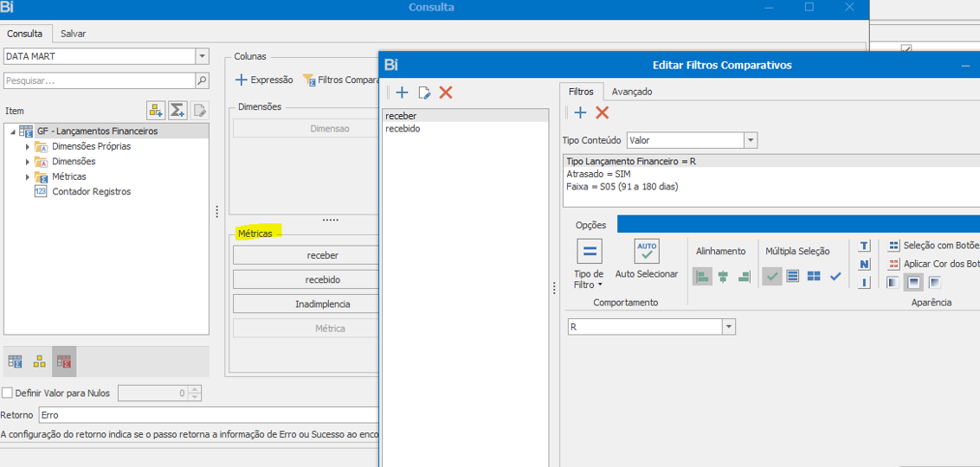Select middle highlighted gradient appearance style
Screen dimensions: 980x467
(x=913, y=283)
